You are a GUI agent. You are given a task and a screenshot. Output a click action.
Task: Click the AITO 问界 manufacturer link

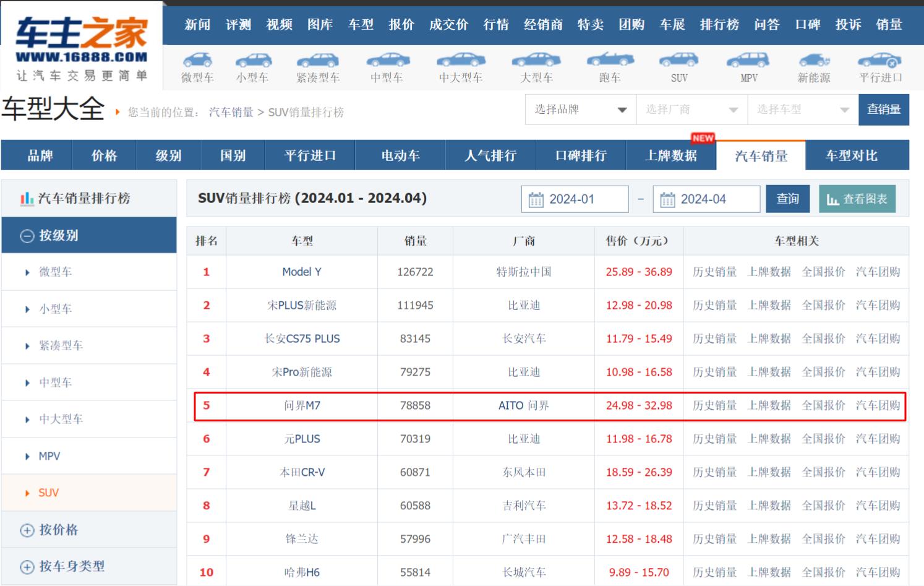[524, 405]
